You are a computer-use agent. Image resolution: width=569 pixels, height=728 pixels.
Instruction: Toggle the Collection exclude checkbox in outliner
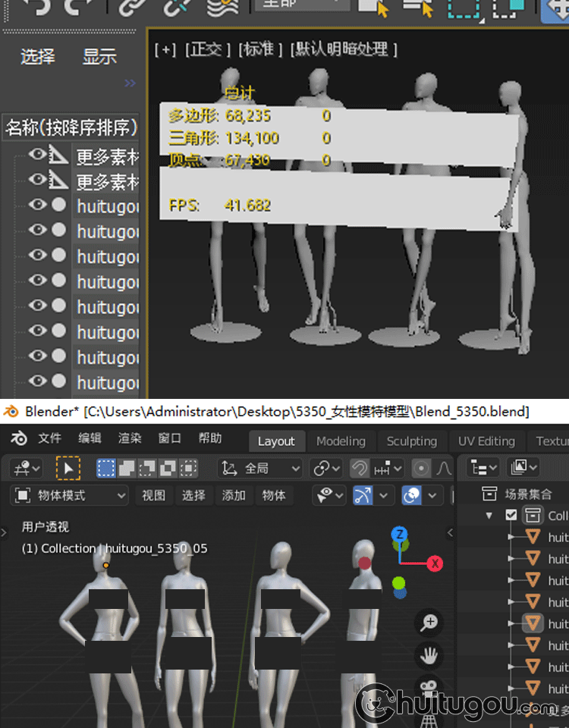pyautogui.click(x=511, y=516)
